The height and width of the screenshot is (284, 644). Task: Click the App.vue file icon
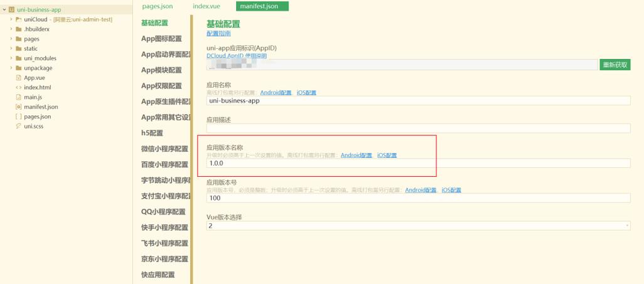18,78
